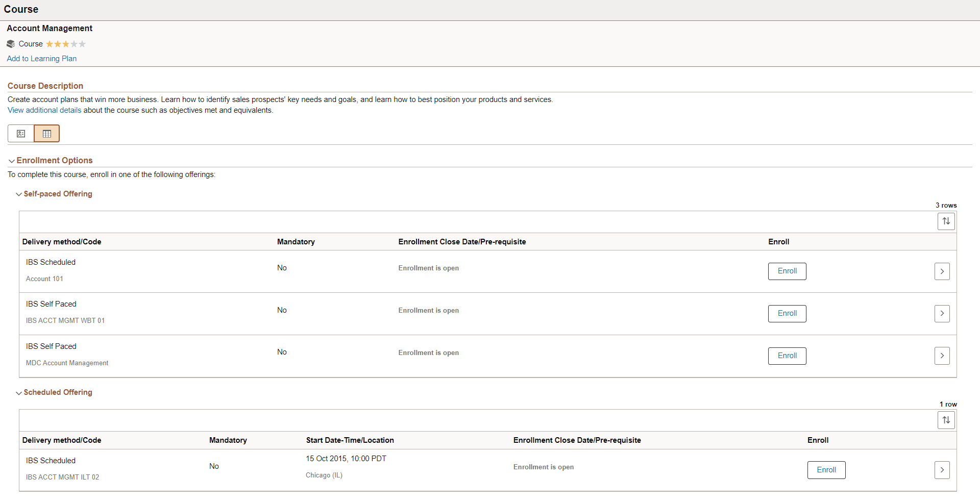Toggle the grid view display option
This screenshot has width=980, height=504.
pyautogui.click(x=46, y=133)
